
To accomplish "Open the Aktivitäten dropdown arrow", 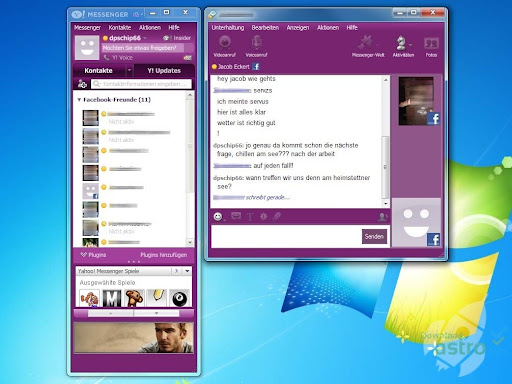I will (410, 44).
